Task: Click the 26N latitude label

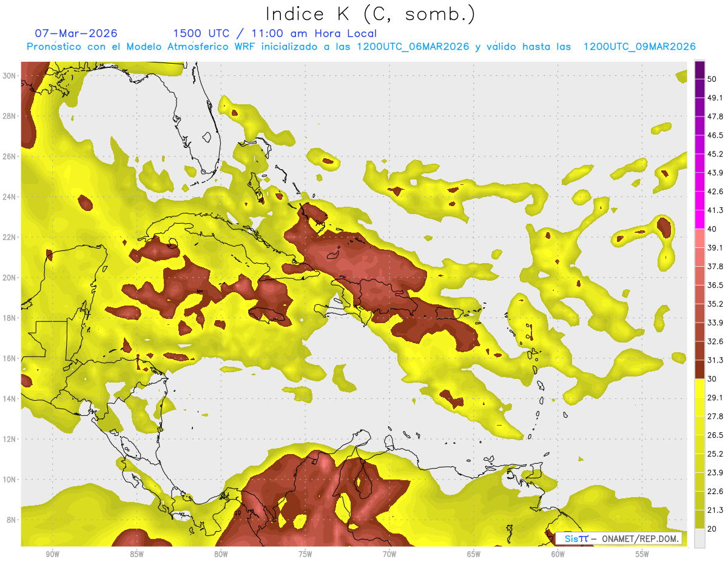Action: (9, 156)
